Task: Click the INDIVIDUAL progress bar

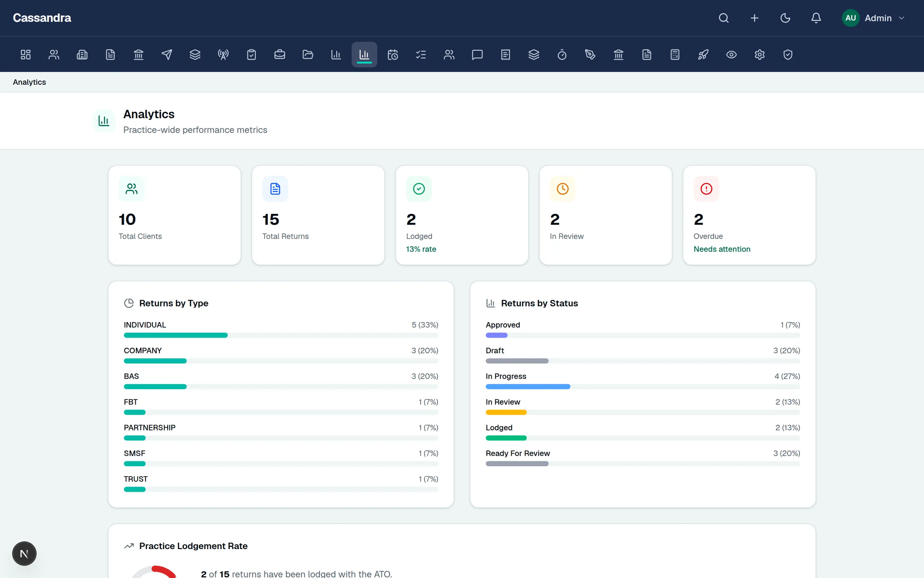Action: pos(281,335)
